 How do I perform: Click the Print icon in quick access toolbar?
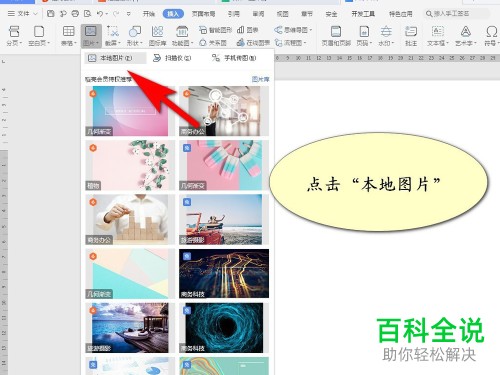coord(75,14)
